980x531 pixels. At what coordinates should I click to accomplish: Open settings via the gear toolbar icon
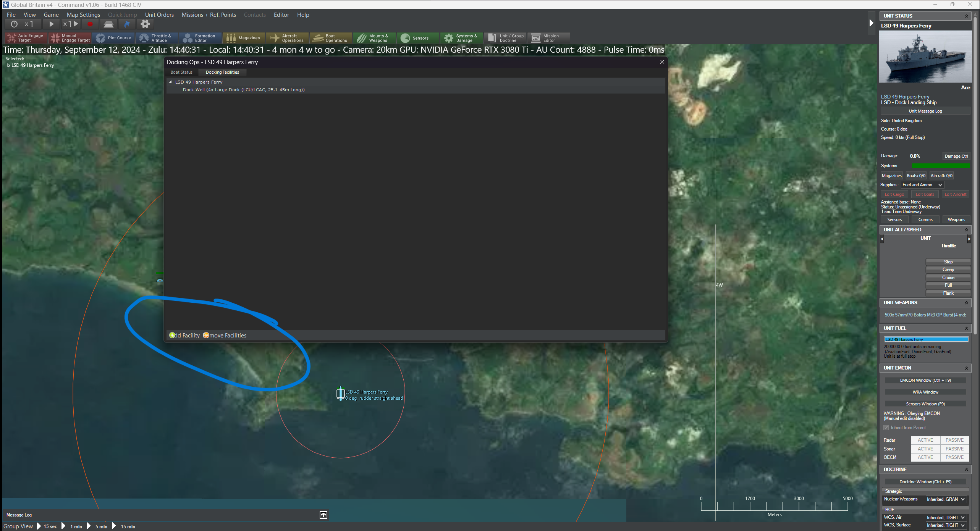[x=145, y=24]
